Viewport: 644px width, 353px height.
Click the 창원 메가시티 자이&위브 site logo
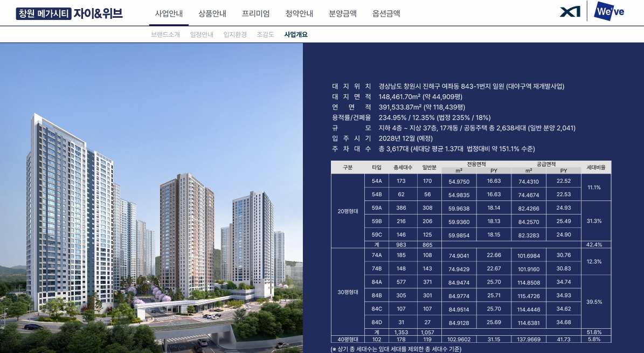coord(70,13)
